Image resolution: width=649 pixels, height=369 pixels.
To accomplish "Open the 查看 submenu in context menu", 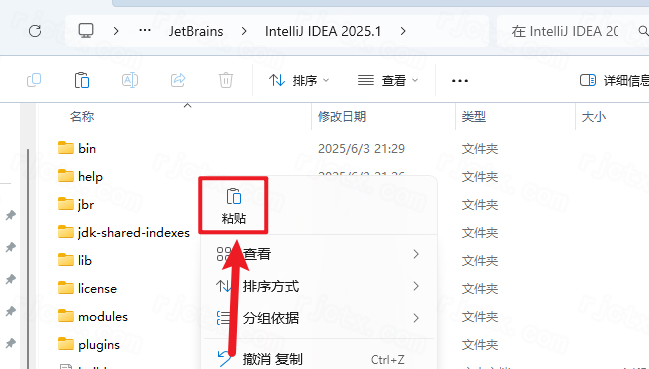I will (x=318, y=254).
